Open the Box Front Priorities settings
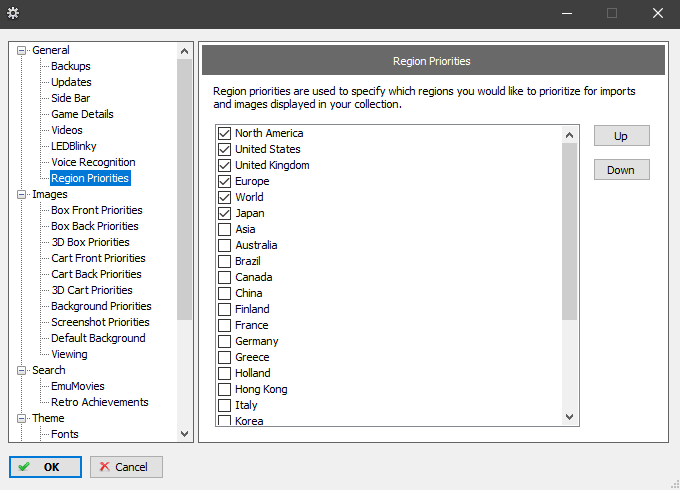 tap(97, 210)
